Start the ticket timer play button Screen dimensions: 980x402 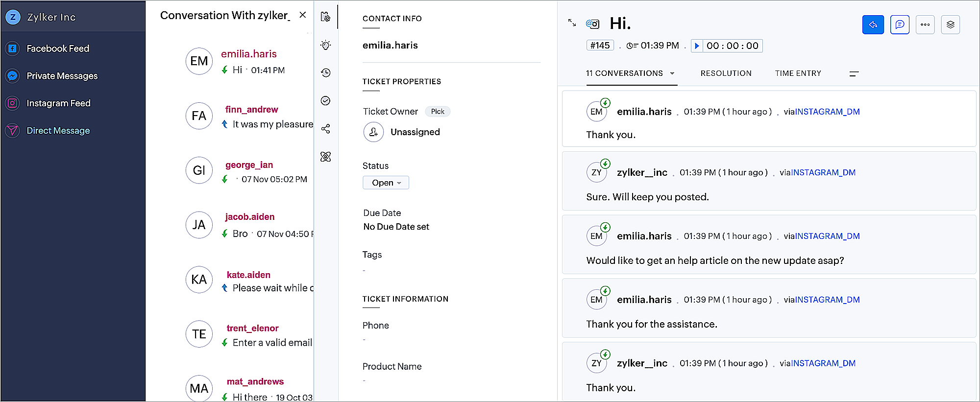tap(697, 46)
